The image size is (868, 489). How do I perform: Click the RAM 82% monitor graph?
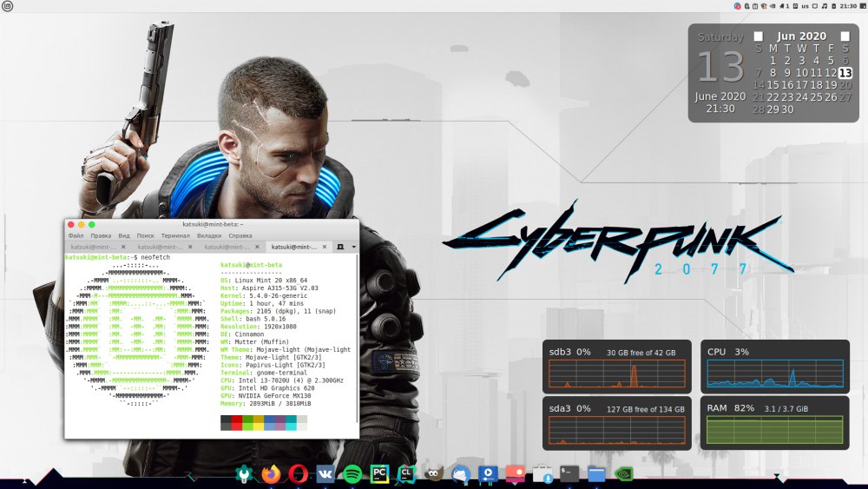[775, 430]
